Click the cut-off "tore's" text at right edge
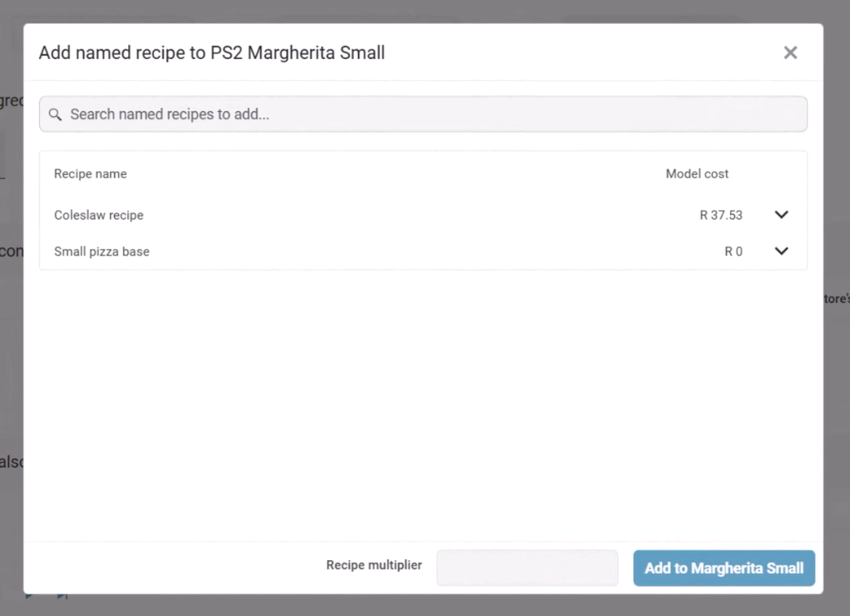 click(837, 298)
